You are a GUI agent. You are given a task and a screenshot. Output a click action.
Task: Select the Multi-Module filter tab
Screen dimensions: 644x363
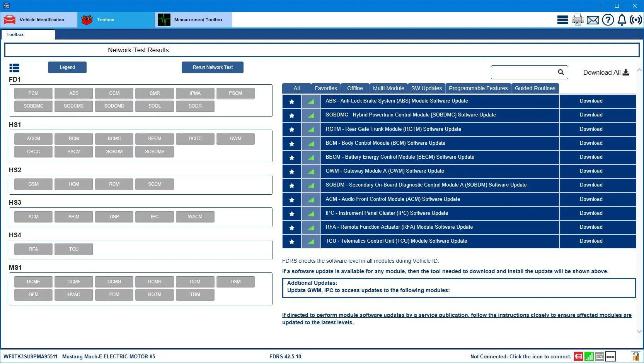pos(388,88)
